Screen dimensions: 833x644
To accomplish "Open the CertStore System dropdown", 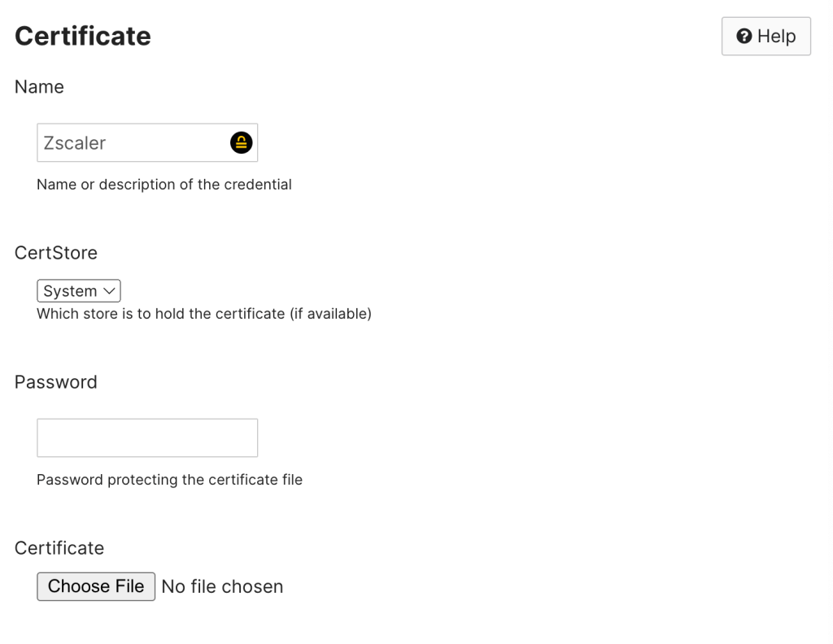I will tap(79, 291).
